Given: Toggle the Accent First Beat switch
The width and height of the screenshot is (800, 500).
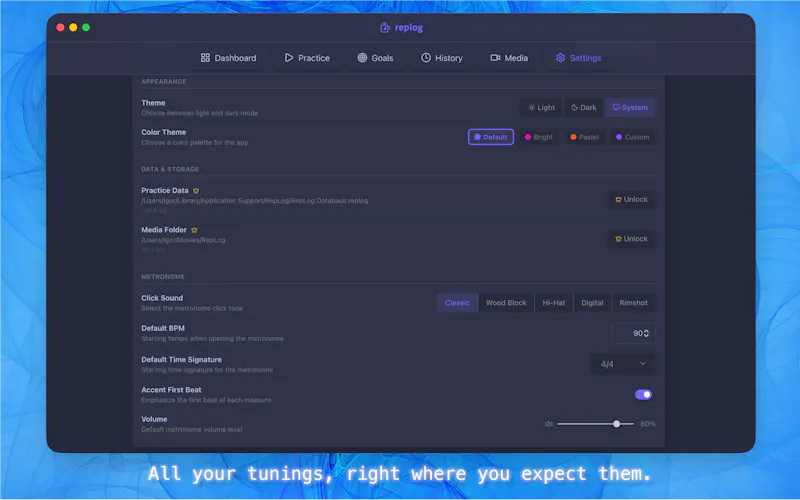Looking at the screenshot, I should tap(643, 394).
